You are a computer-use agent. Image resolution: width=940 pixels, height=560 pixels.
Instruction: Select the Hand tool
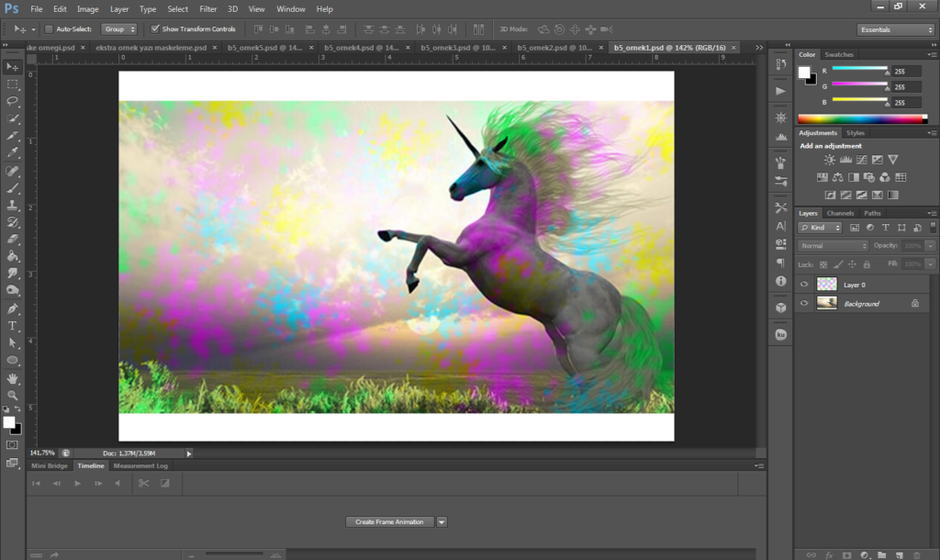(13, 377)
